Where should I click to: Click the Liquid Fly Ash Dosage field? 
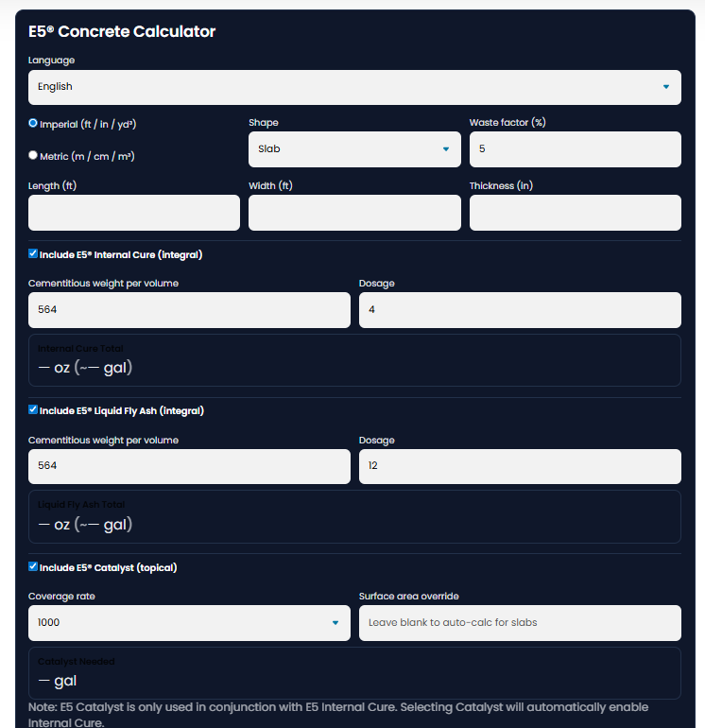click(520, 466)
